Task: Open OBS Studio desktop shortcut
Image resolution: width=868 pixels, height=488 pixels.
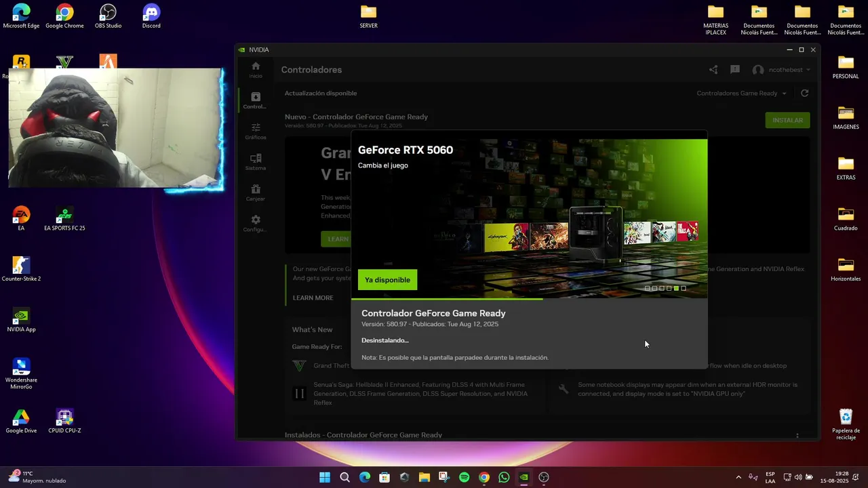Action: point(108,16)
